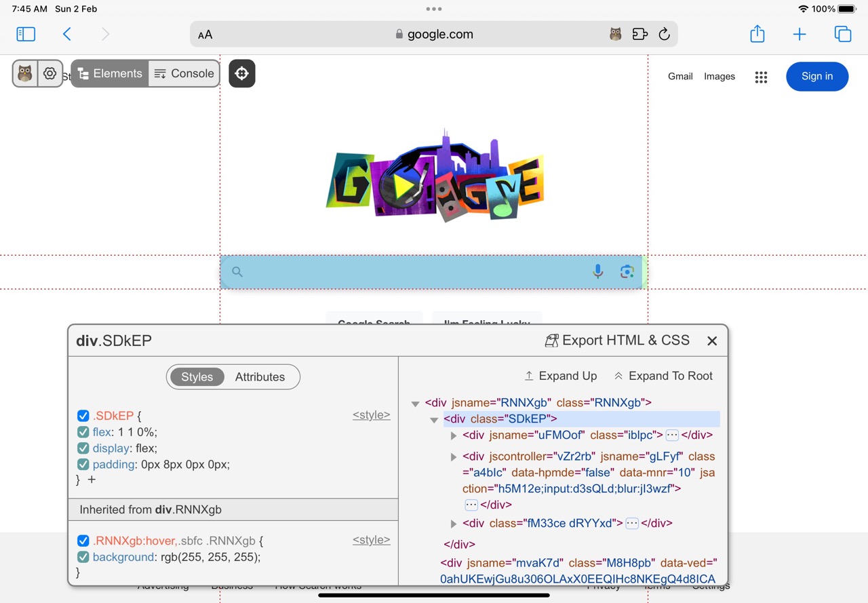The height and width of the screenshot is (603, 868).
Task: Click the Export HTML & CSS button
Action: (617, 341)
